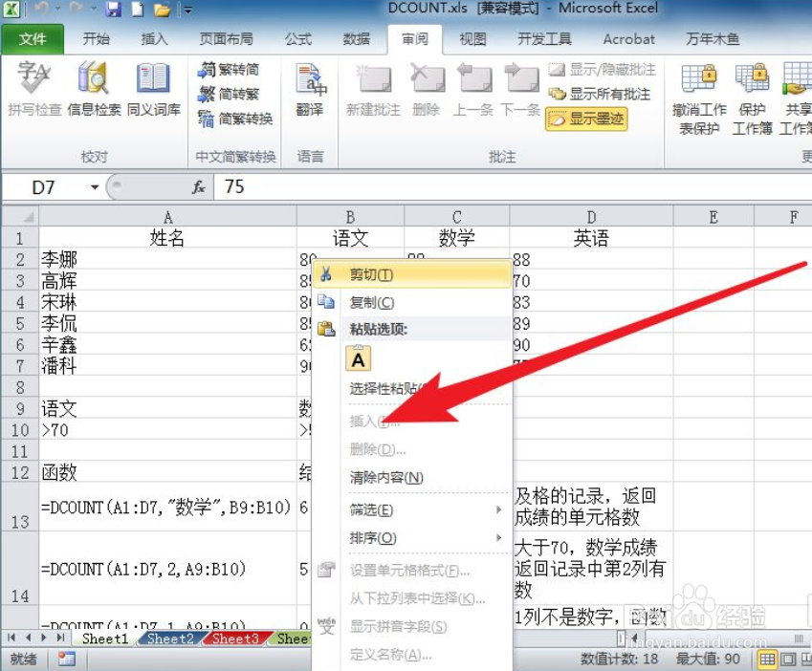Open the 文件 (File) tab
Image resolution: width=812 pixels, height=671 pixels.
tap(33, 39)
